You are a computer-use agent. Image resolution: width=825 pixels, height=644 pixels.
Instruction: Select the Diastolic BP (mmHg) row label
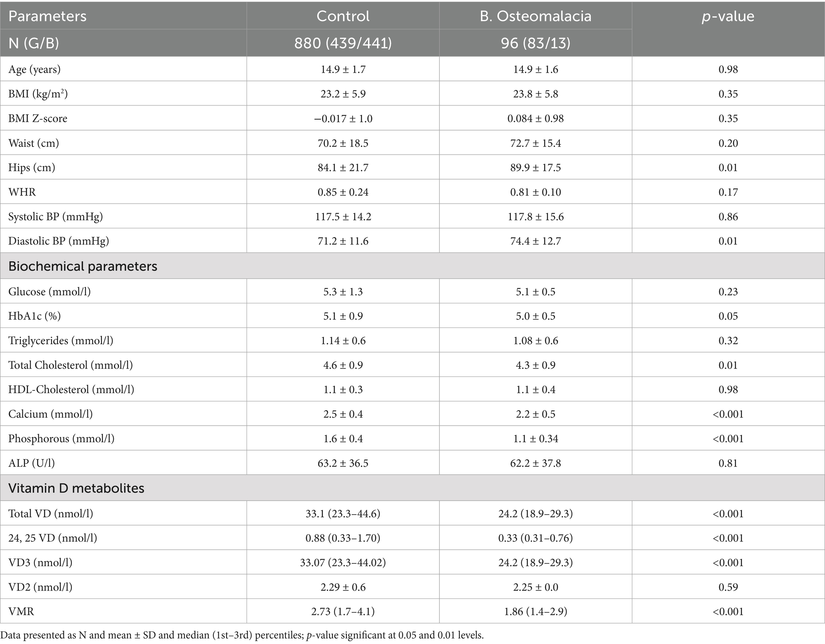[x=59, y=241]
